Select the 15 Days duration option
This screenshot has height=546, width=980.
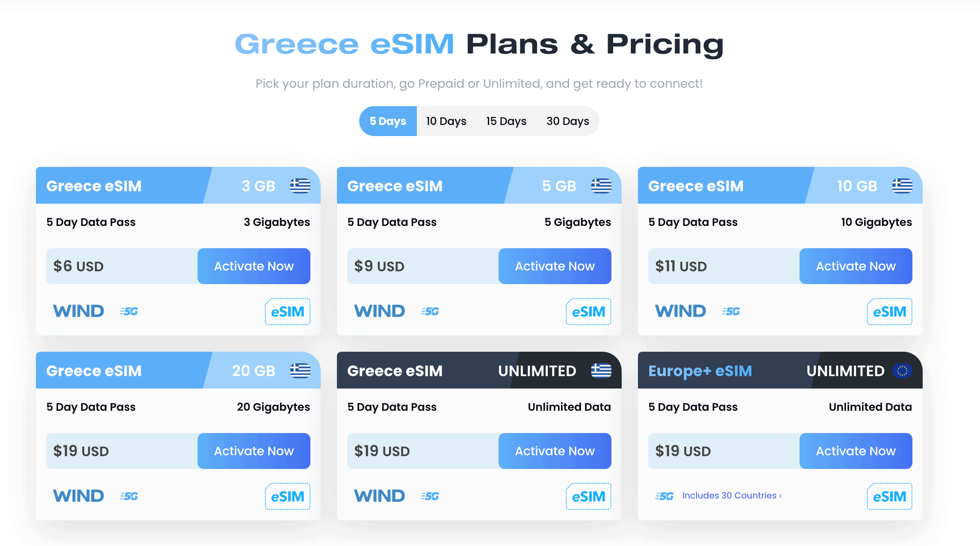click(x=506, y=121)
